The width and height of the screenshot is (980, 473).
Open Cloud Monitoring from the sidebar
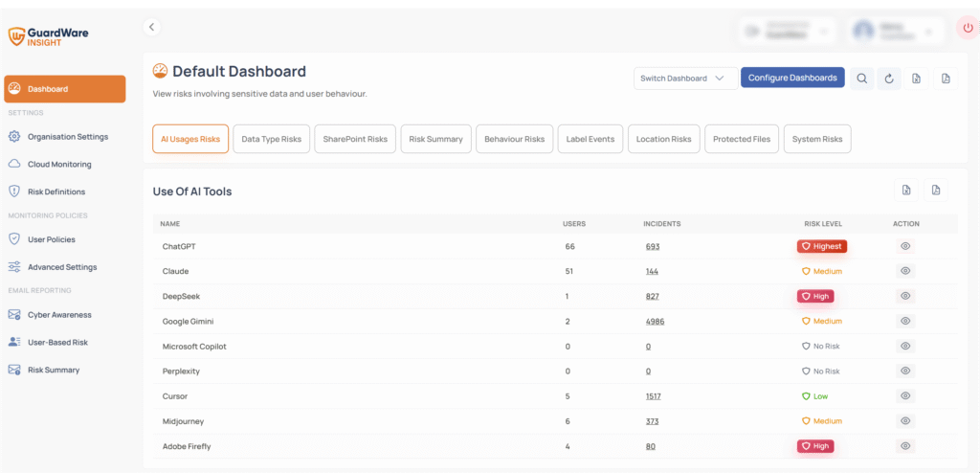click(59, 164)
